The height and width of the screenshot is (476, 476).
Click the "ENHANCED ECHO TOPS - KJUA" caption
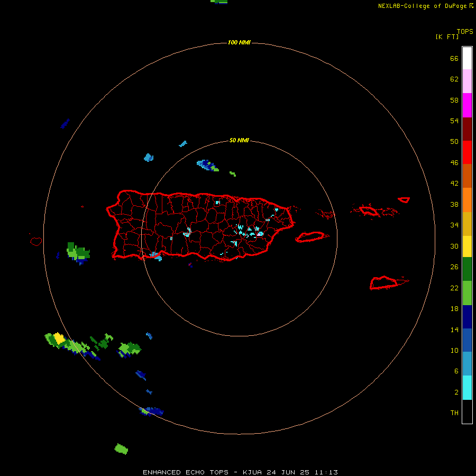203,472
